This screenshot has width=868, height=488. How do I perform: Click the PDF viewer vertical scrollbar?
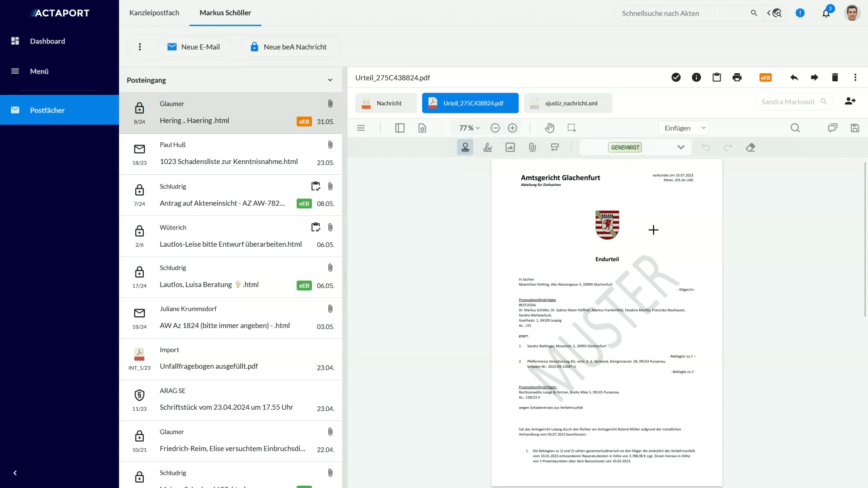point(865,239)
